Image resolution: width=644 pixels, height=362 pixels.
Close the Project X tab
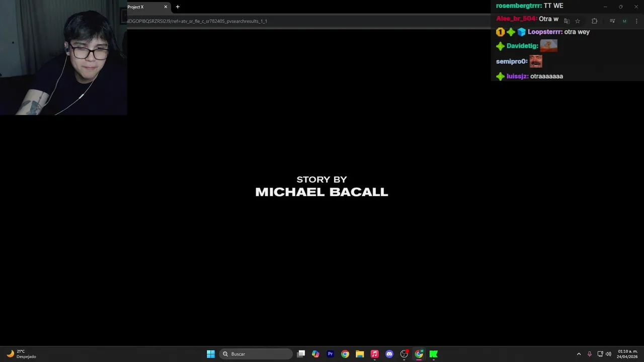point(166,7)
